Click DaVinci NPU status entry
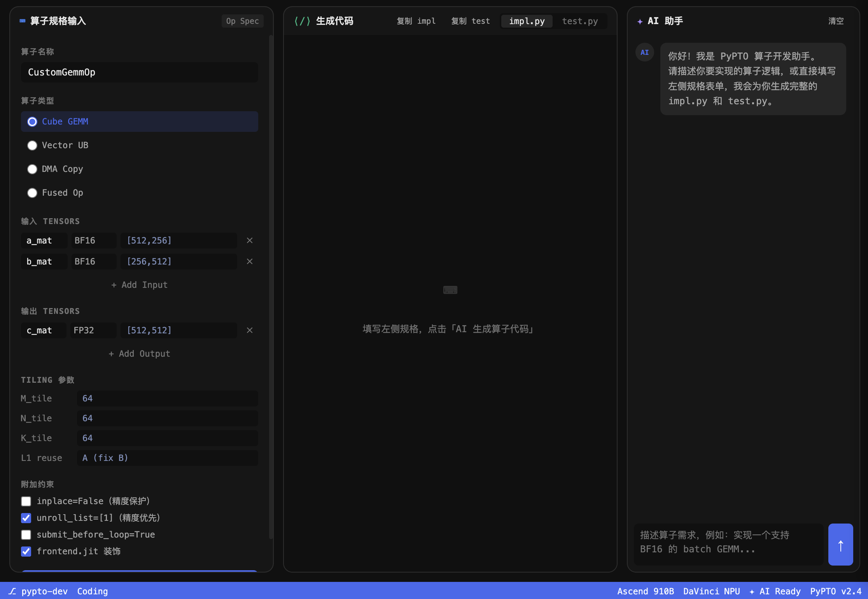Viewport: 868px width, 599px height. pyautogui.click(x=712, y=591)
